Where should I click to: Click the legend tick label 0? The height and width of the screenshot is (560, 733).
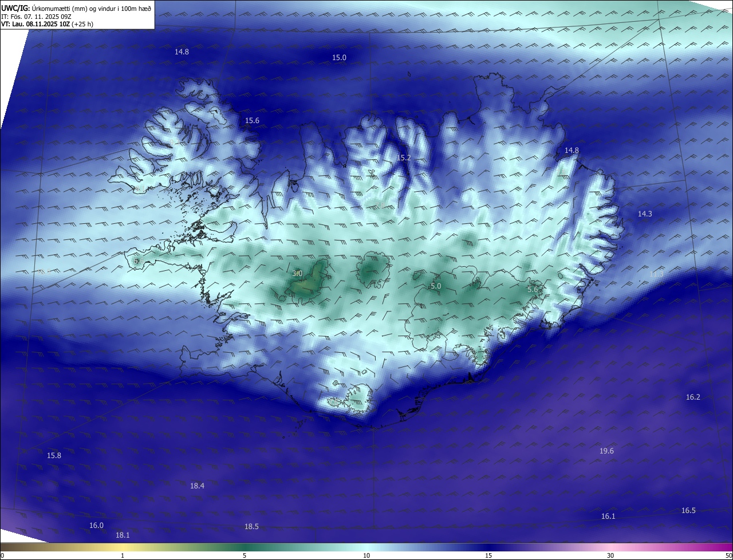(2, 555)
